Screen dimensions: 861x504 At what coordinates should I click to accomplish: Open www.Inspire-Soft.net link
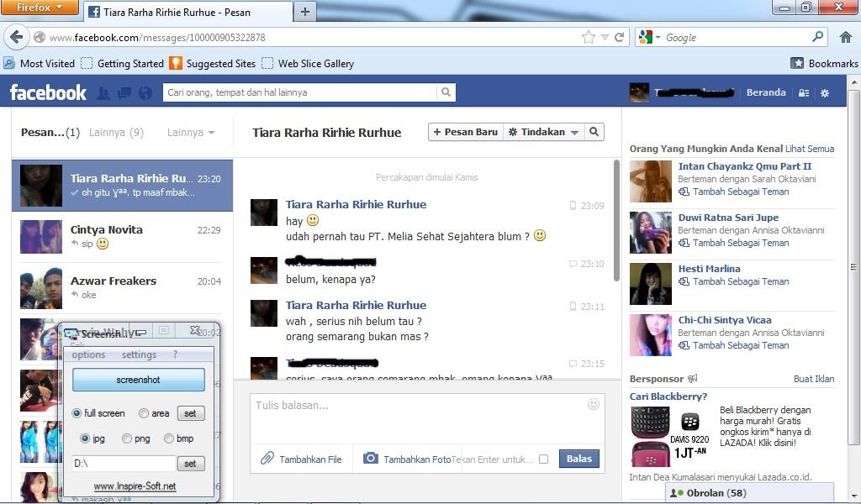135,486
